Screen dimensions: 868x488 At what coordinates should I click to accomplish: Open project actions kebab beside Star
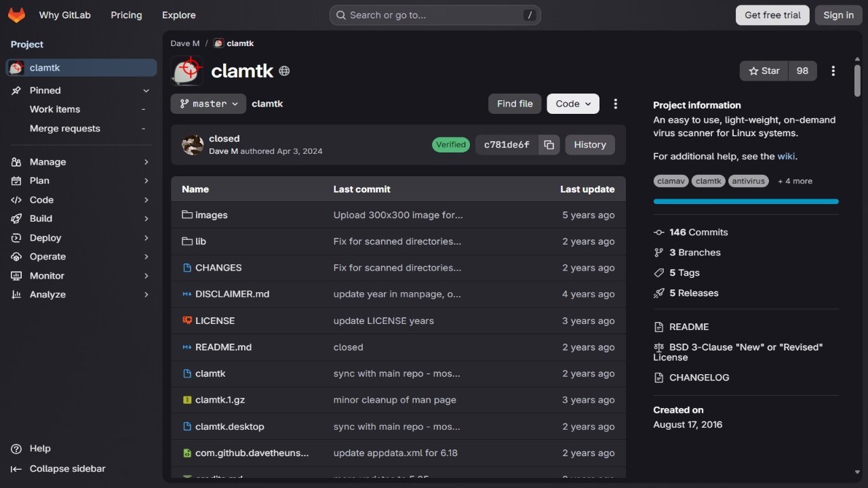[833, 71]
